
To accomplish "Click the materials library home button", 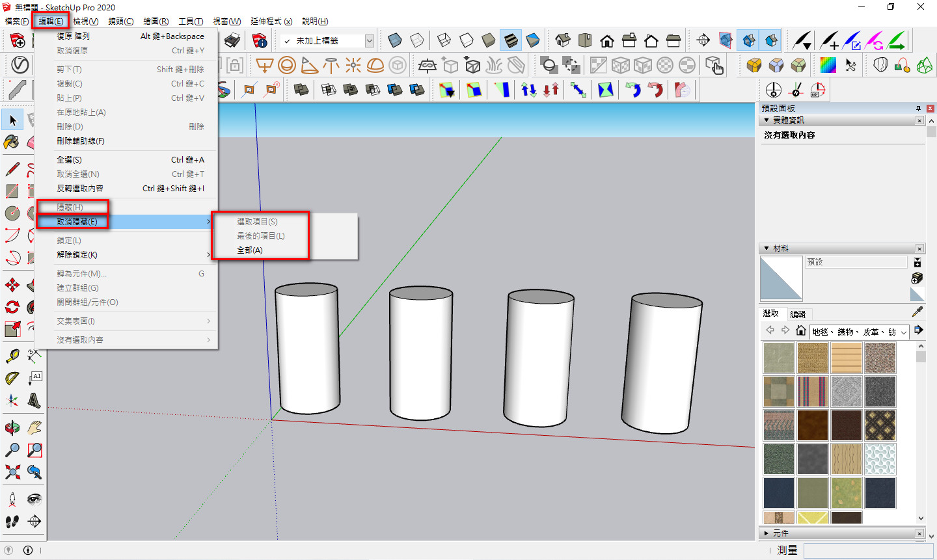I will [801, 330].
